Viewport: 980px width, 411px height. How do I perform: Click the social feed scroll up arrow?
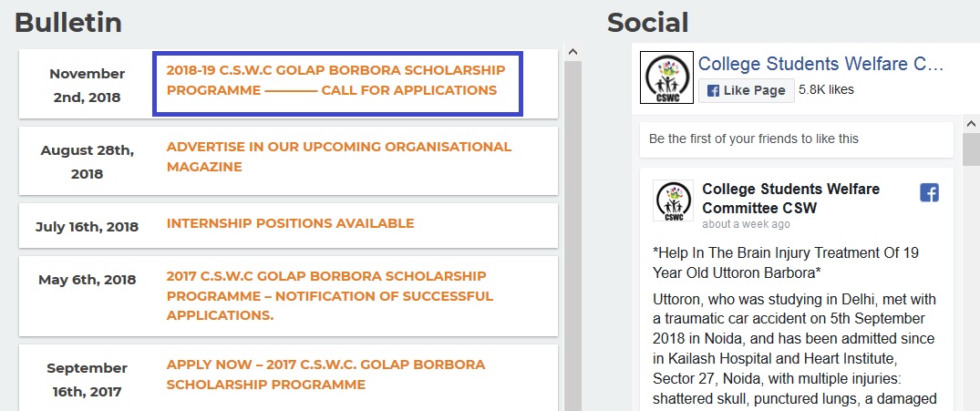pos(971,124)
